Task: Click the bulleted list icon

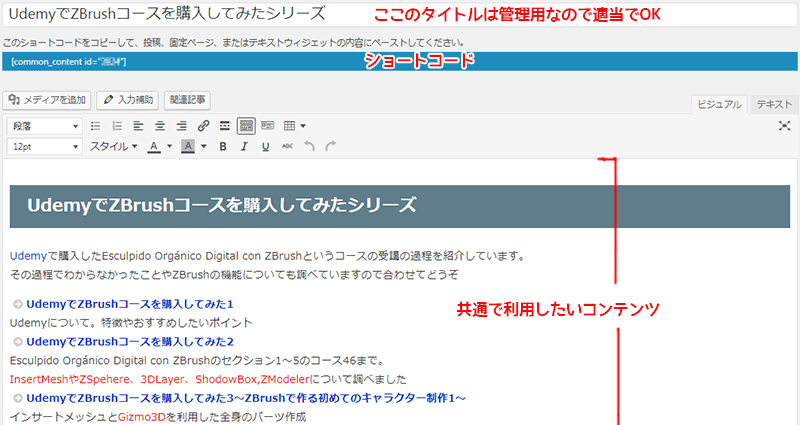Action: click(96, 126)
